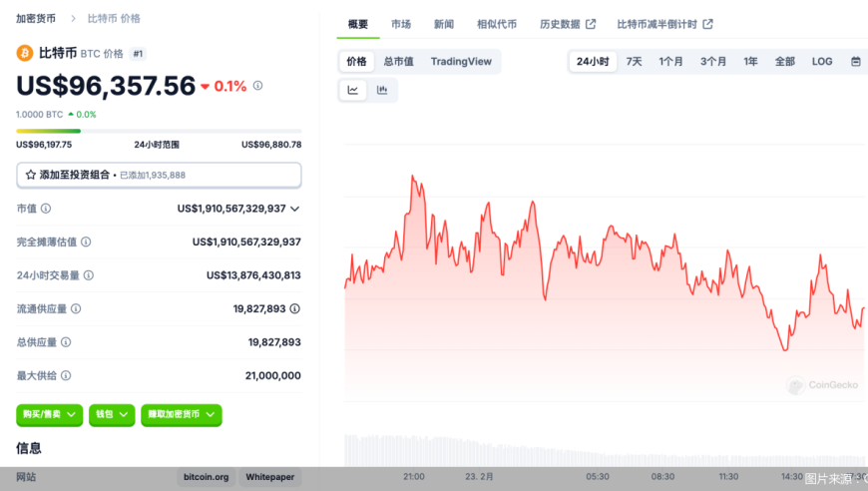Switch to candlestick chart view icon

382,90
